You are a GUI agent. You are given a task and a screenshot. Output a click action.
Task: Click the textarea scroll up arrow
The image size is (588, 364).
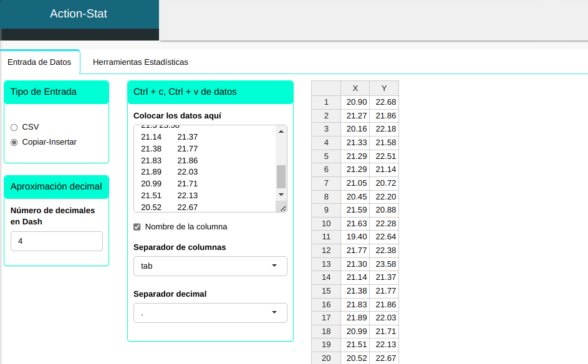pyautogui.click(x=281, y=132)
